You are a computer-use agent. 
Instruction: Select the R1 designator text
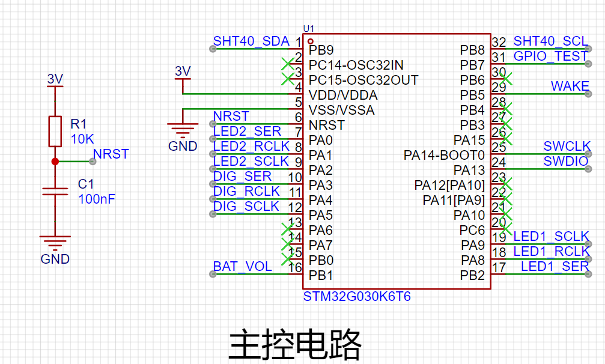tap(78, 124)
